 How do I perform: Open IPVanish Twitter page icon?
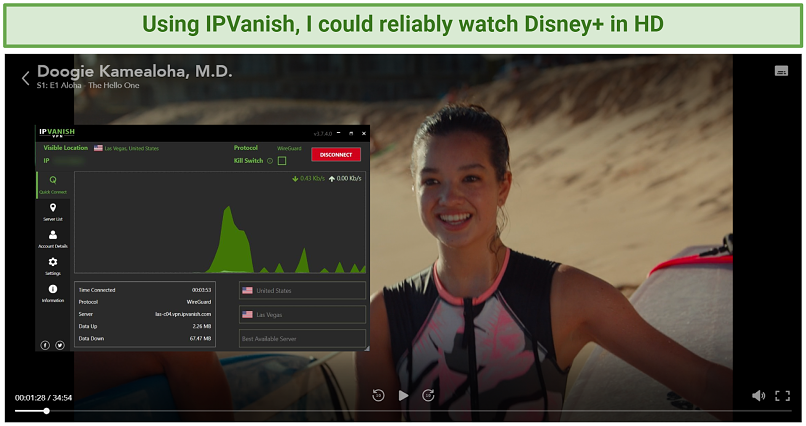point(60,345)
